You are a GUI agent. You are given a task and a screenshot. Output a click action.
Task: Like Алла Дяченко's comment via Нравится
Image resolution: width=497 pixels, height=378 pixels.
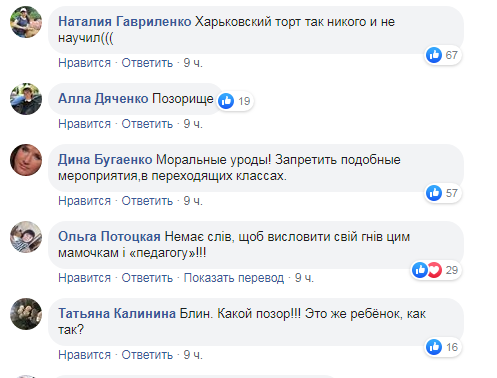click(84, 124)
